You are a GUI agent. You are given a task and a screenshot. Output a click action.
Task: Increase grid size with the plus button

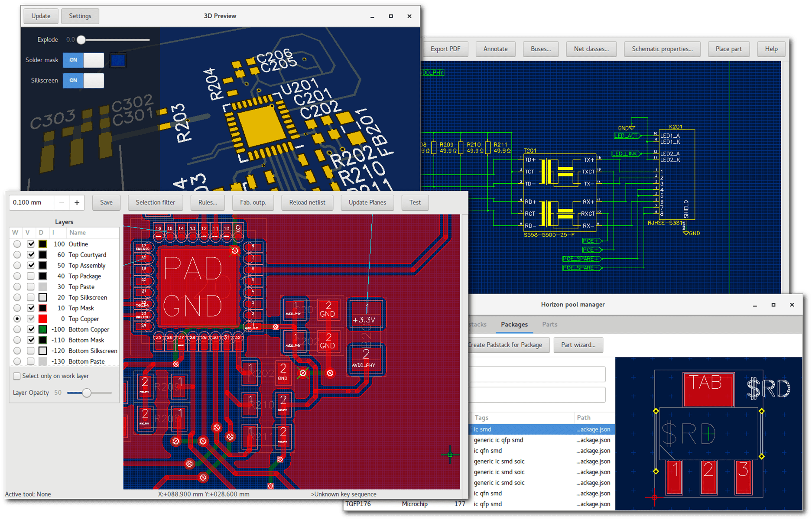point(77,202)
